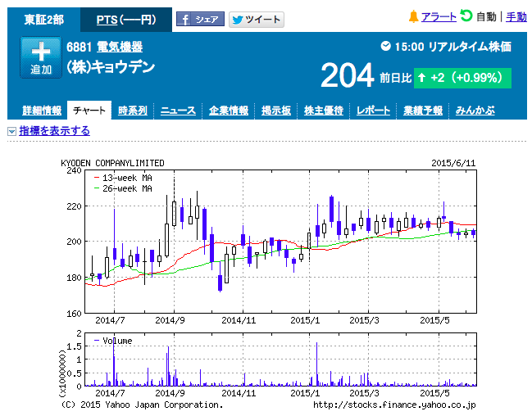
Task: Select the 東証2部 tab
Action: tap(43, 20)
